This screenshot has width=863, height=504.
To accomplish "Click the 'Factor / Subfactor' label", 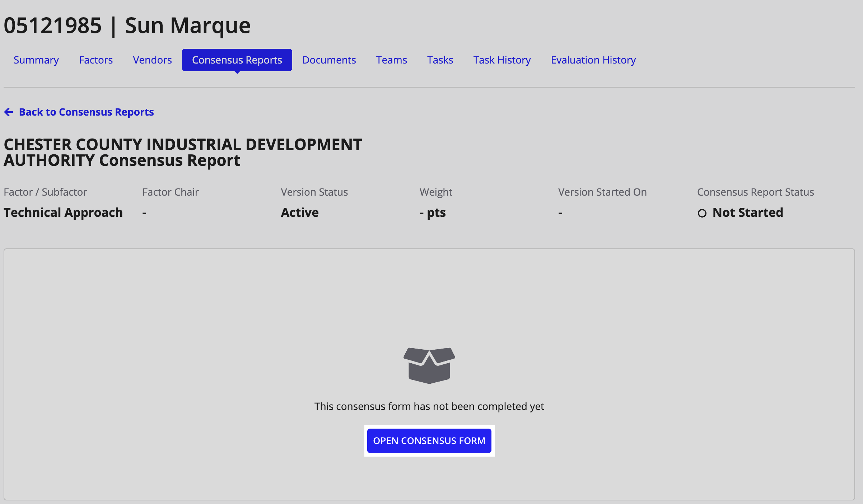I will [45, 192].
